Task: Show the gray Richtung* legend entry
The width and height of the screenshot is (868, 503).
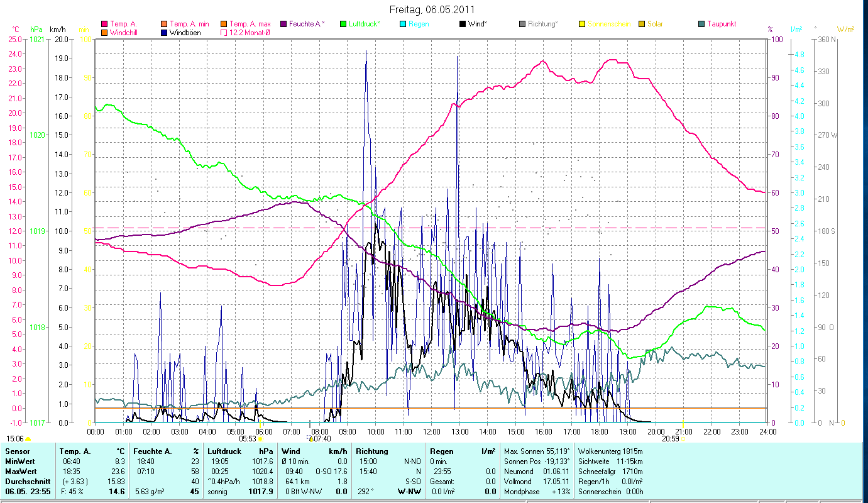Action: tap(522, 24)
